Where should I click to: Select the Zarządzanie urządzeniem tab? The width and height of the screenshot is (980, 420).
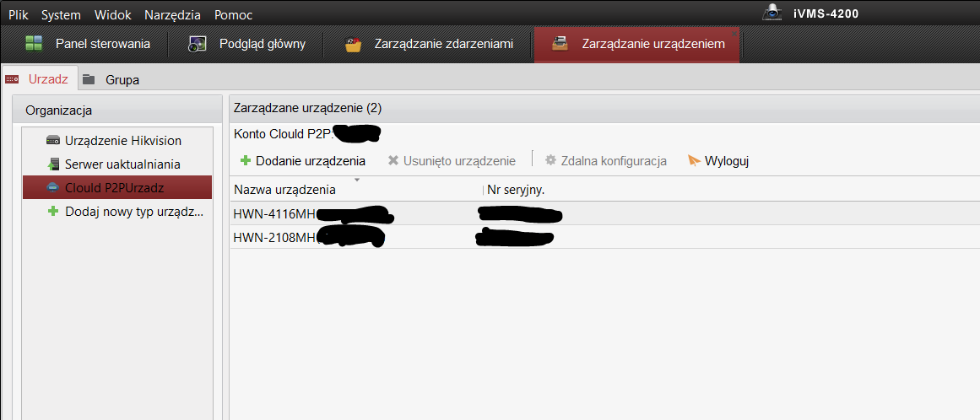(x=636, y=45)
